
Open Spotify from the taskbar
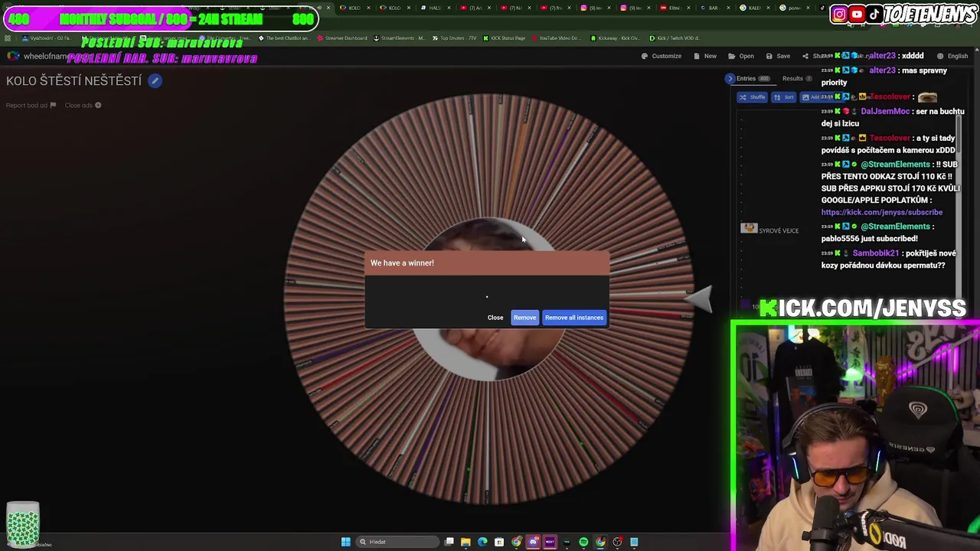pyautogui.click(x=583, y=542)
